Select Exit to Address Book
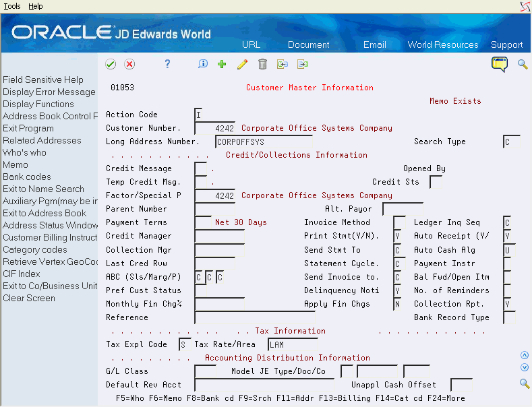 coord(45,214)
